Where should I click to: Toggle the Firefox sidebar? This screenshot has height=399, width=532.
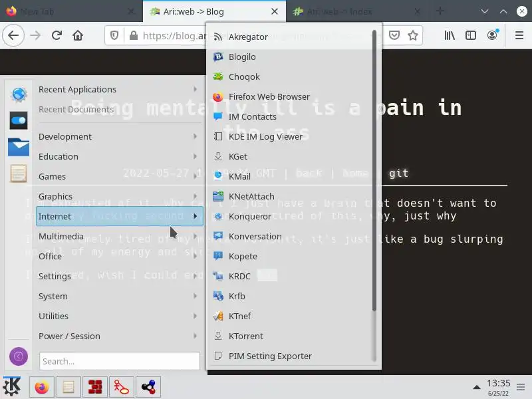point(471,35)
